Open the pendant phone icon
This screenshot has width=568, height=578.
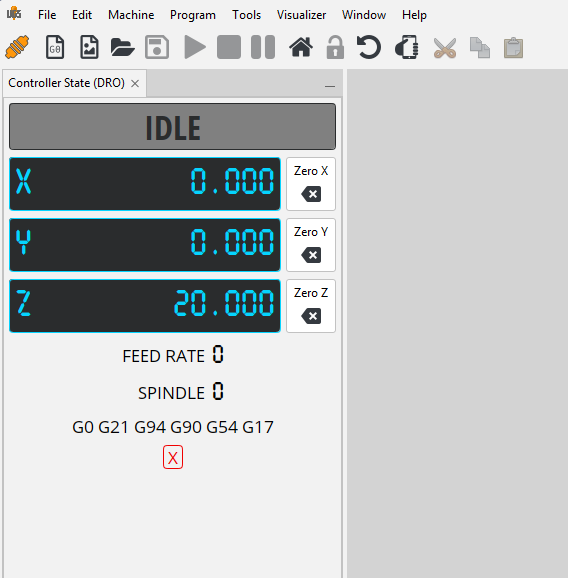tap(407, 47)
